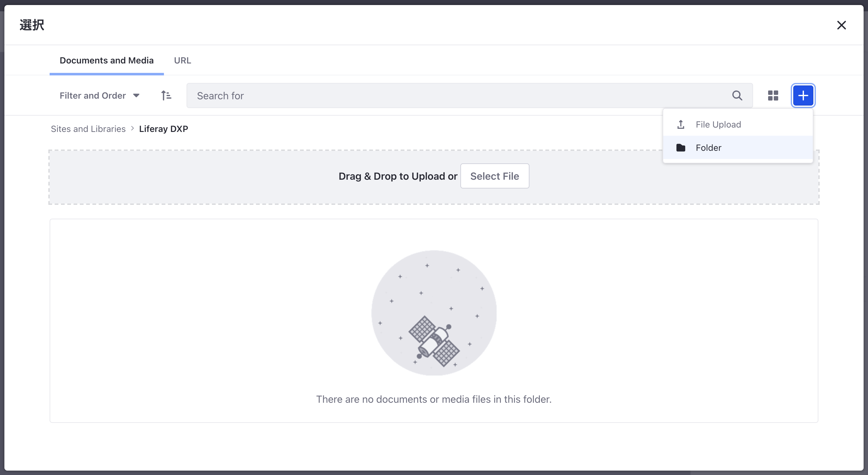Click the upload arrow icon in menu
The image size is (868, 475).
click(x=681, y=125)
